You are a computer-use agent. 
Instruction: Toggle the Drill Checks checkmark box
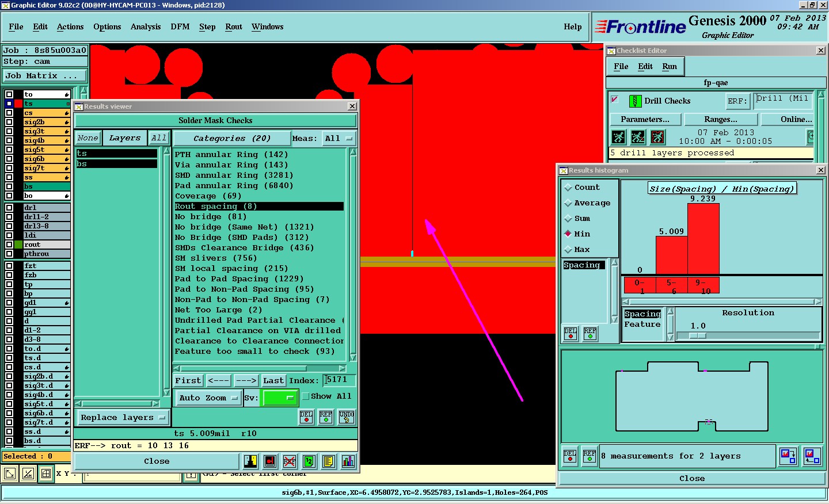tap(615, 100)
